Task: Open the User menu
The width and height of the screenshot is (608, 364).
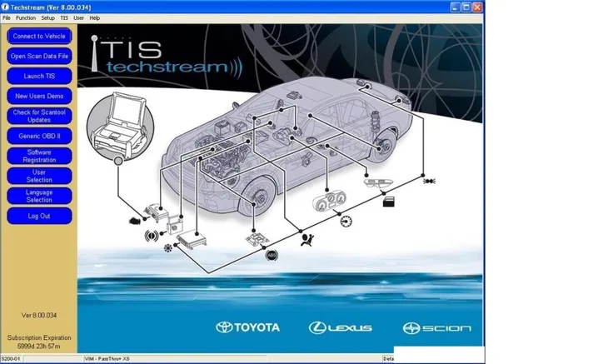Action: point(79,17)
